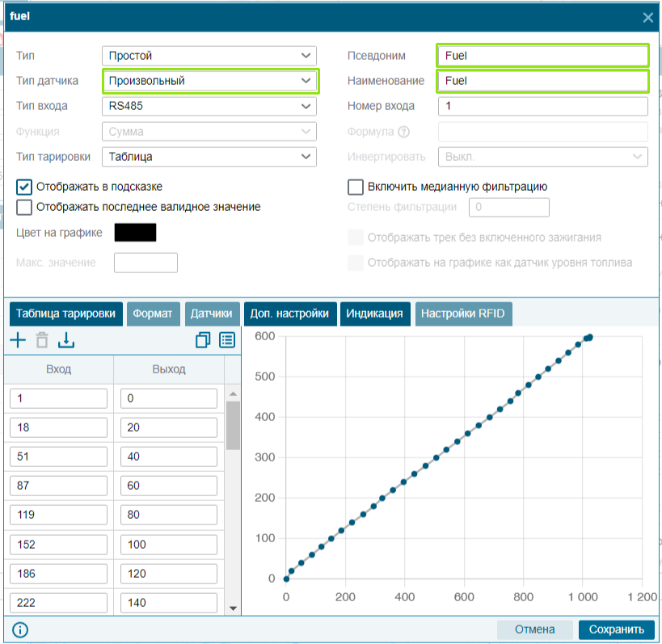The image size is (662, 644).
Task: Select Выход cell with value 20
Action: pyautogui.click(x=169, y=427)
